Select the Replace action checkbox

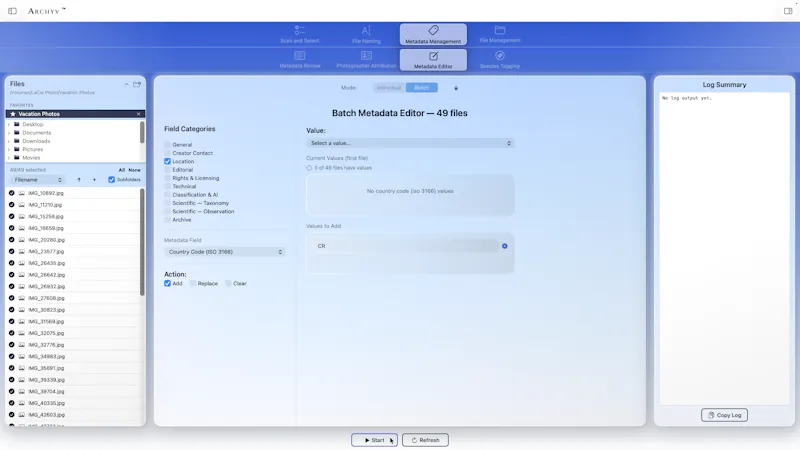pos(193,283)
